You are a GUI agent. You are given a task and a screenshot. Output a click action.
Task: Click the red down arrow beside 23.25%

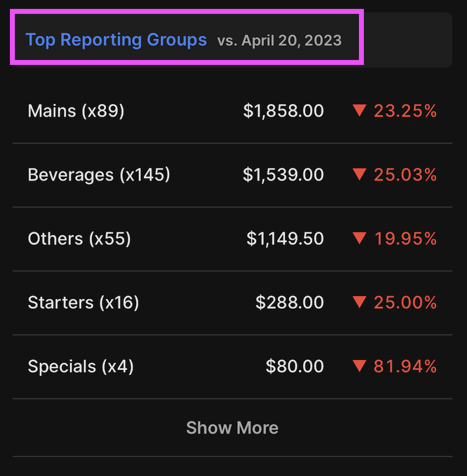tap(359, 111)
